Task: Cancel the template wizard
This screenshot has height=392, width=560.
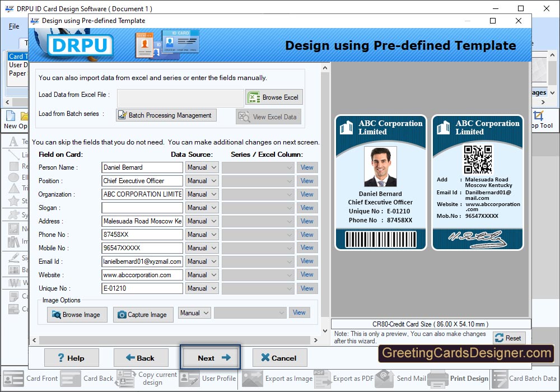Action: pyautogui.click(x=279, y=358)
